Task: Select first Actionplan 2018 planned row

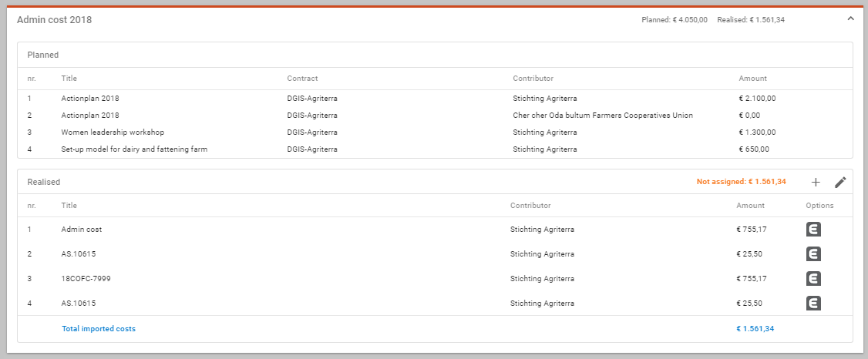Action: 435,99
